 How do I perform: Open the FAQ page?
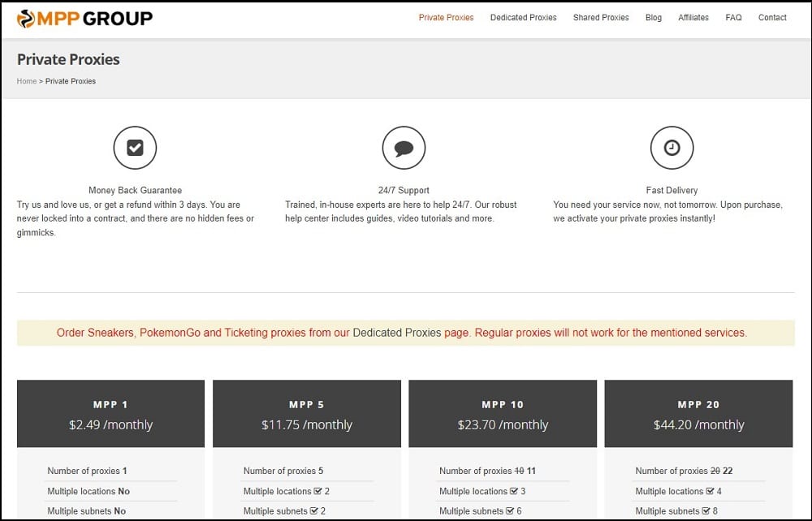pos(733,18)
